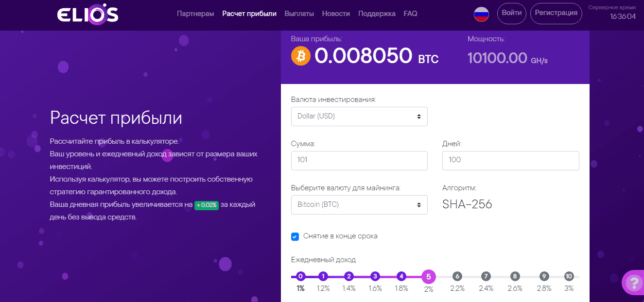
Task: Open the 'Новости' section
Action: pos(336,14)
